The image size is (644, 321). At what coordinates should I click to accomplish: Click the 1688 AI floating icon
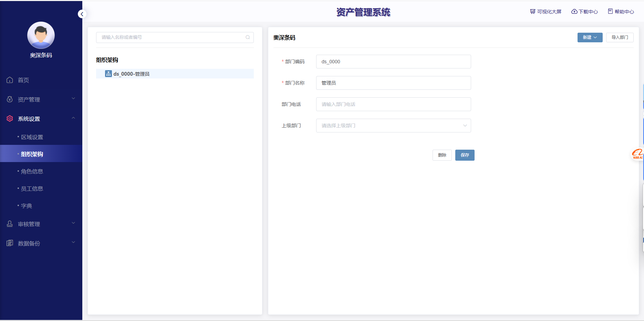[x=637, y=154]
